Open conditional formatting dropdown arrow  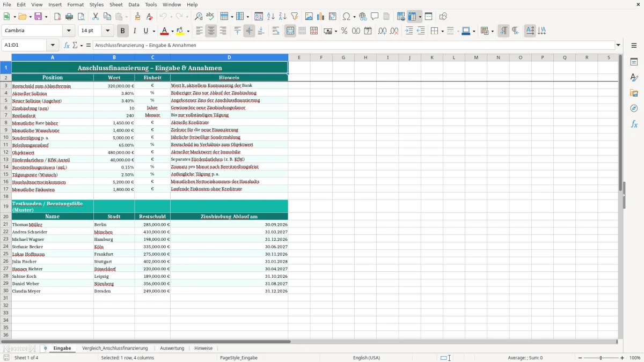[492, 31]
